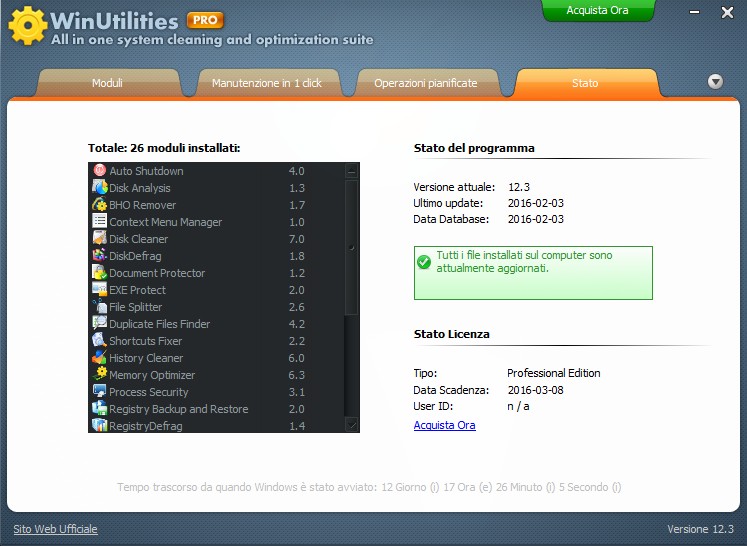Select the History Cleaner module name

[x=146, y=358]
